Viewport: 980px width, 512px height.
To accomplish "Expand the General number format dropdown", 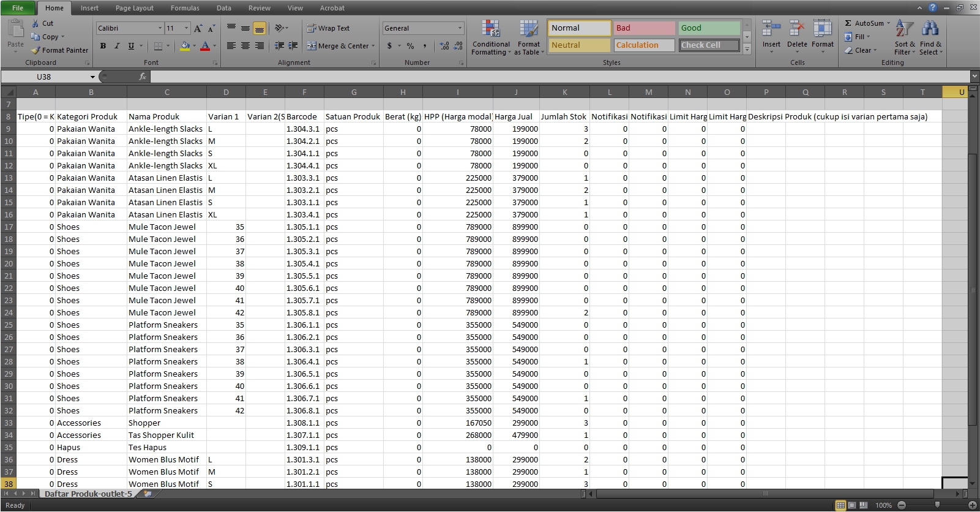I will (460, 28).
